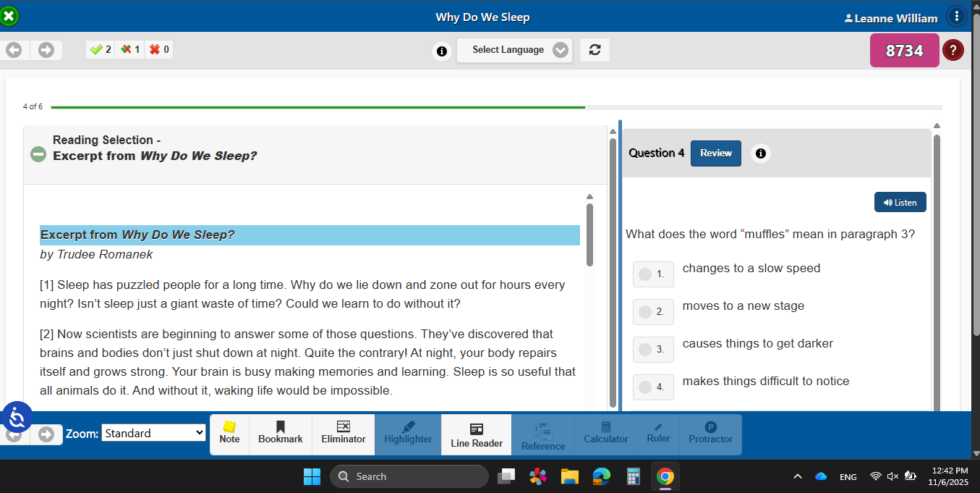Collapse the Reading Selection panel
The image size is (980, 493).
(x=38, y=154)
